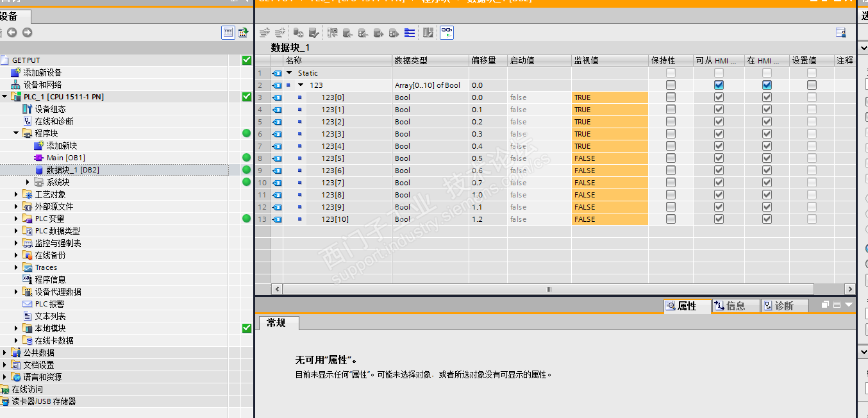The height and width of the screenshot is (418, 868).
Task: Switch to the 属性 tab
Action: (687, 306)
